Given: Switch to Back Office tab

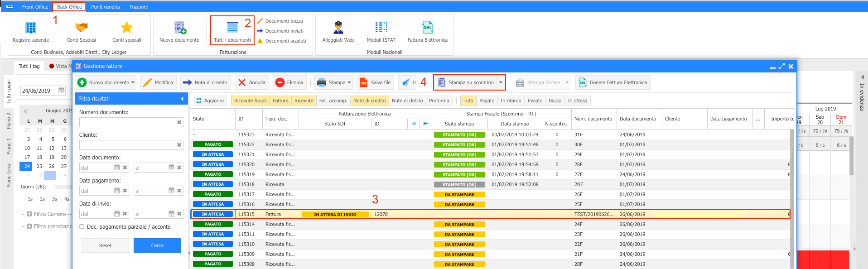Looking at the screenshot, I should click(69, 7).
